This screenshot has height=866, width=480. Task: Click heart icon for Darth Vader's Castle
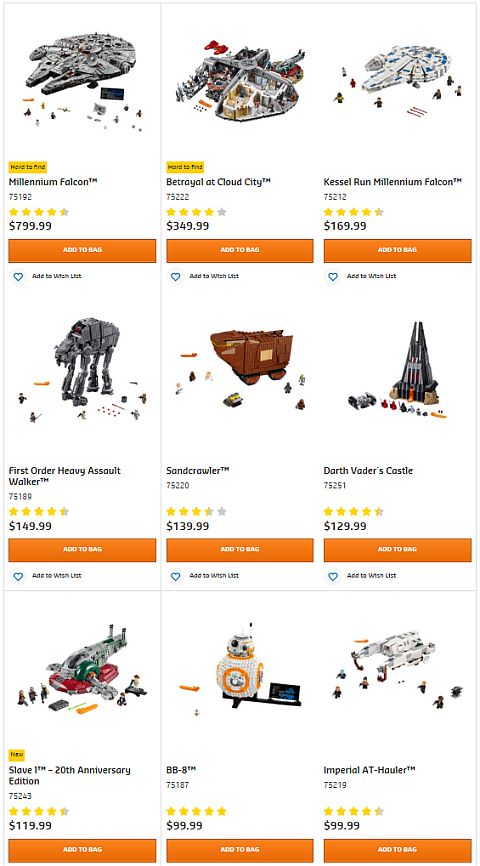pyautogui.click(x=333, y=576)
